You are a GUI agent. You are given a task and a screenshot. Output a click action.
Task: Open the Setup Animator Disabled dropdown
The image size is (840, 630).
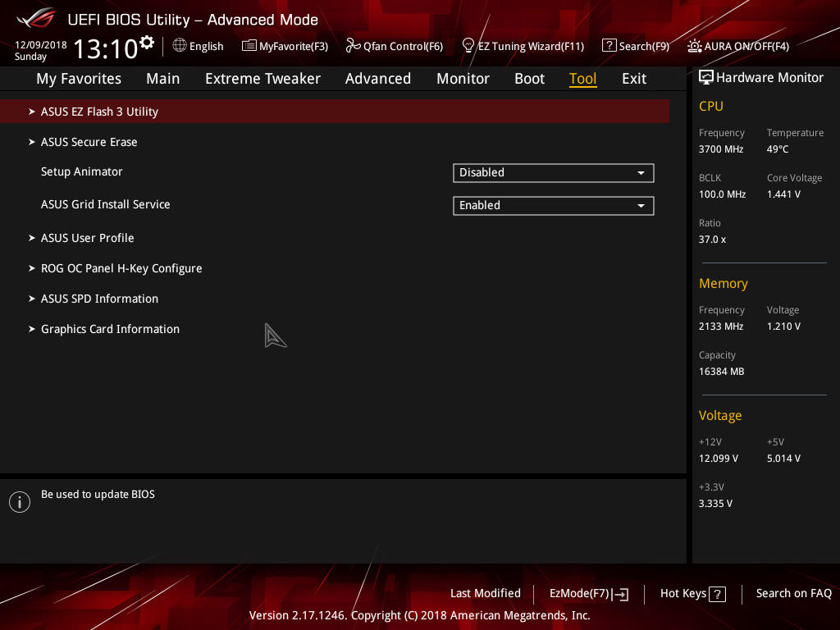pos(554,173)
